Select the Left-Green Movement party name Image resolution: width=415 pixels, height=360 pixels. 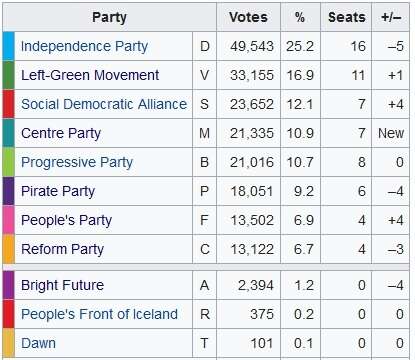[90, 75]
